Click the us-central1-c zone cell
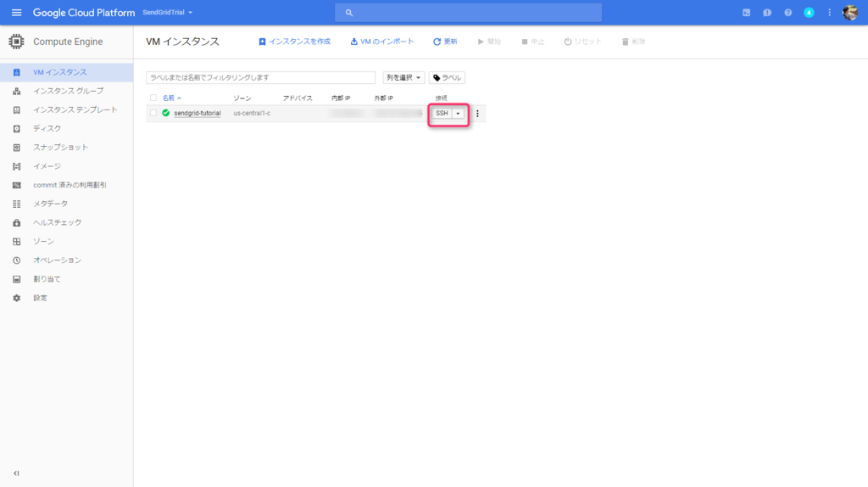The width and height of the screenshot is (868, 487). [x=252, y=113]
